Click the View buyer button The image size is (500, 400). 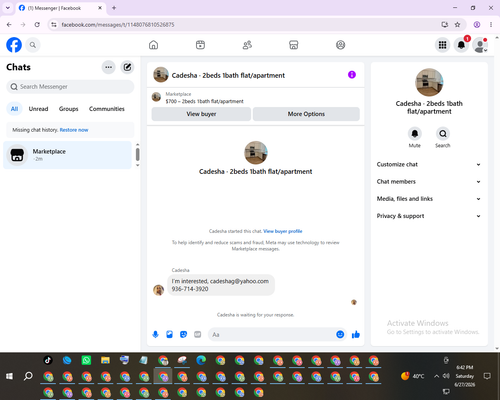(201, 114)
